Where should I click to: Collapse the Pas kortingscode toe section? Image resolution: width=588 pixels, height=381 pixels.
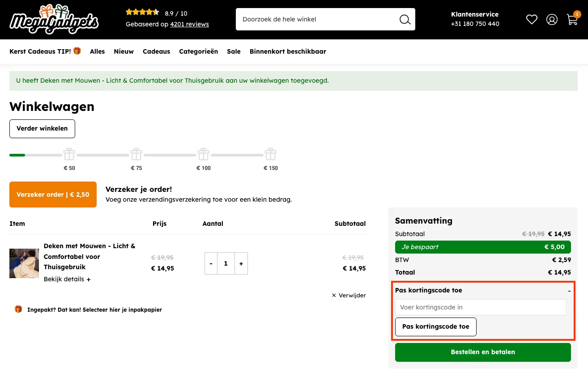pyautogui.click(x=569, y=290)
